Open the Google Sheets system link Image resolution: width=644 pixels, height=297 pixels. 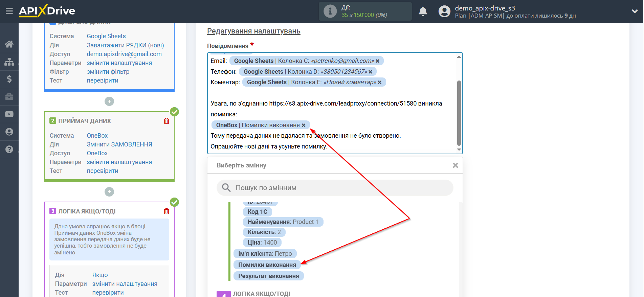point(106,36)
